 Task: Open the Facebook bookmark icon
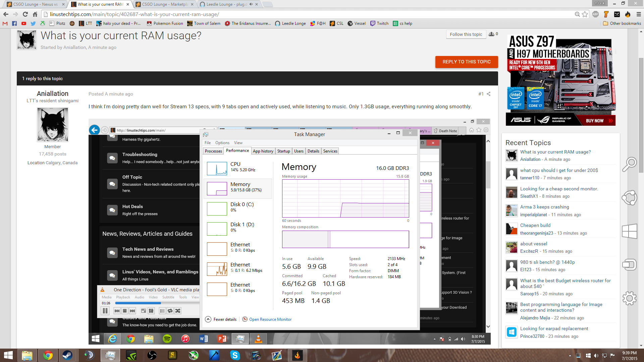pyautogui.click(x=14, y=23)
